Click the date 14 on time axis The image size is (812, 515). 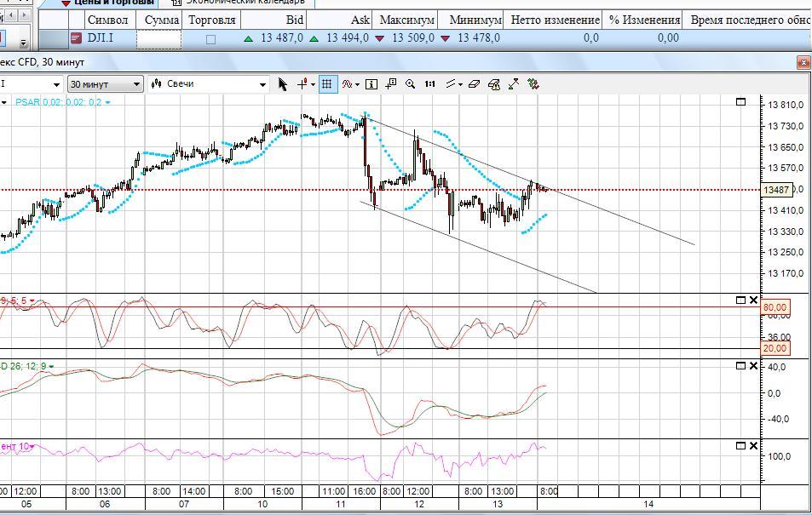pos(648,504)
